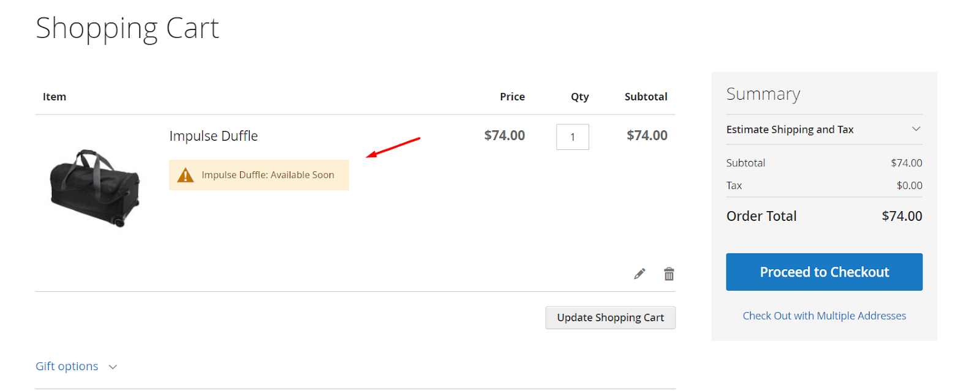Click the Order Total amount in Summary

(x=902, y=216)
